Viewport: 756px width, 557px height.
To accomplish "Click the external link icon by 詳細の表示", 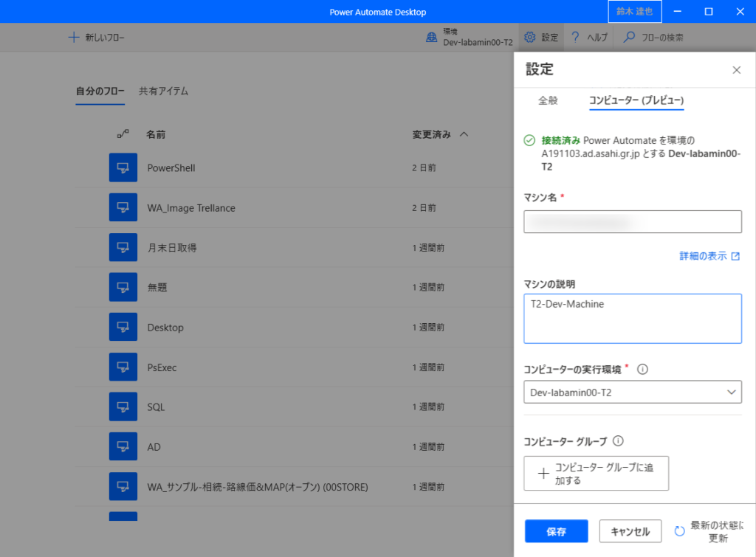I will click(735, 256).
